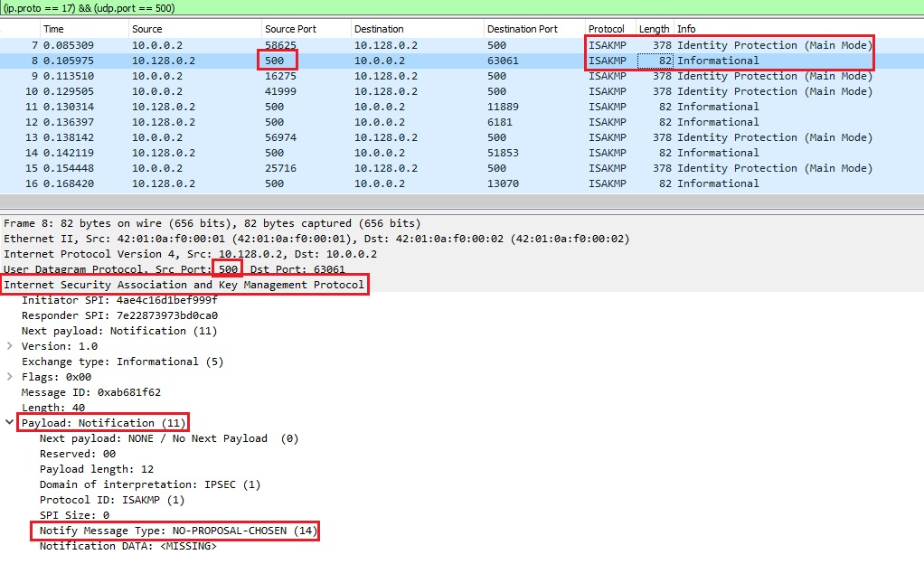Click source port 58625 cell
Screen dimensions: 924x564
(280, 45)
